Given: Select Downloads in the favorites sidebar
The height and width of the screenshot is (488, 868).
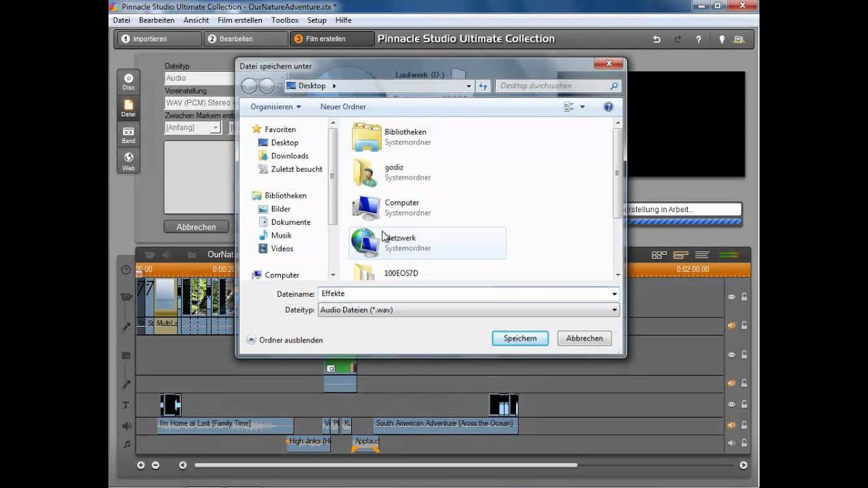Looking at the screenshot, I should (x=283, y=156).
